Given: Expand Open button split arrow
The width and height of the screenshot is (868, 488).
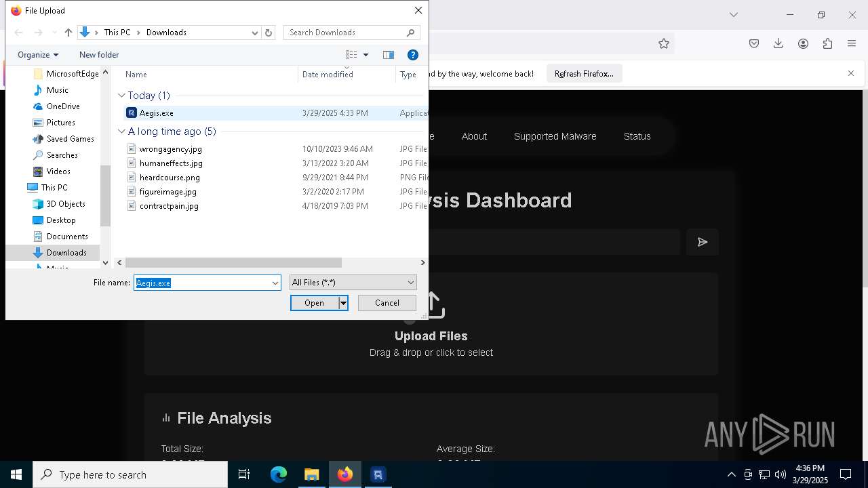Looking at the screenshot, I should [343, 303].
